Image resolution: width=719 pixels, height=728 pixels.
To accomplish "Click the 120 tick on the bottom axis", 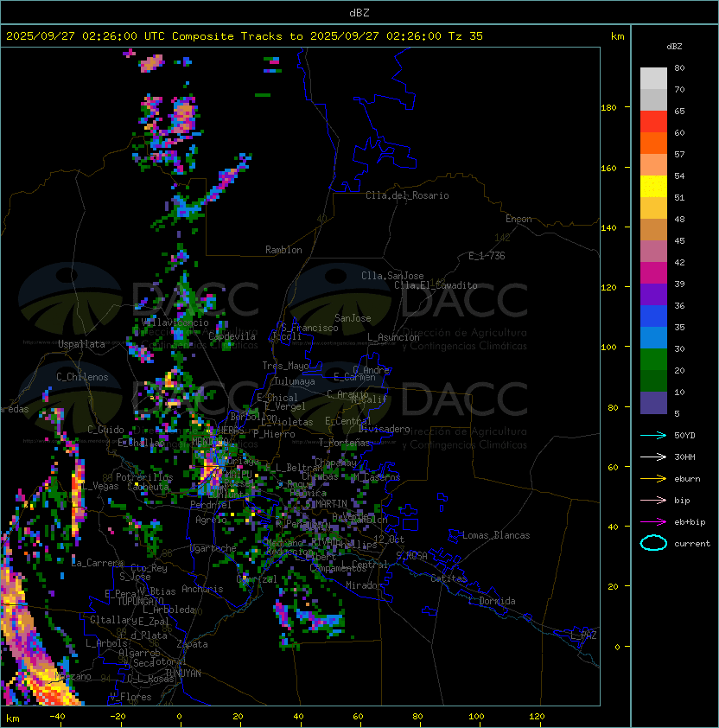I will coord(537,717).
